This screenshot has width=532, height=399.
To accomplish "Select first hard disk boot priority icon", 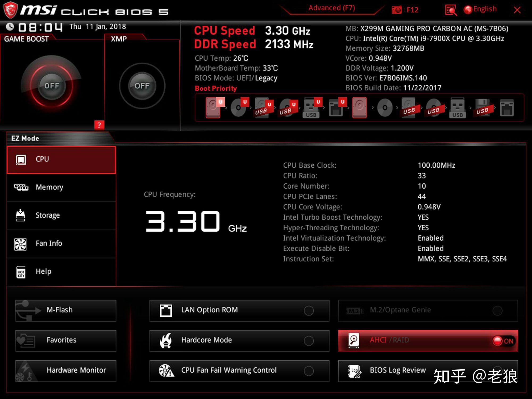I will [x=213, y=107].
